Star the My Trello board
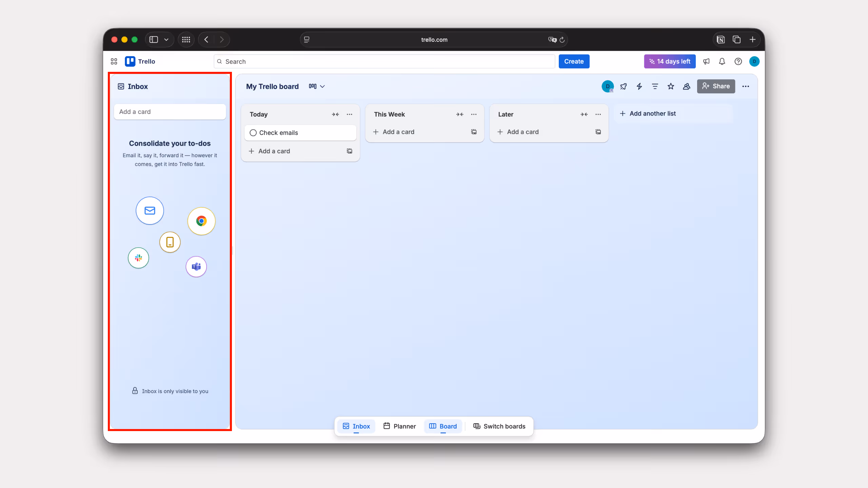868x488 pixels. click(x=670, y=86)
